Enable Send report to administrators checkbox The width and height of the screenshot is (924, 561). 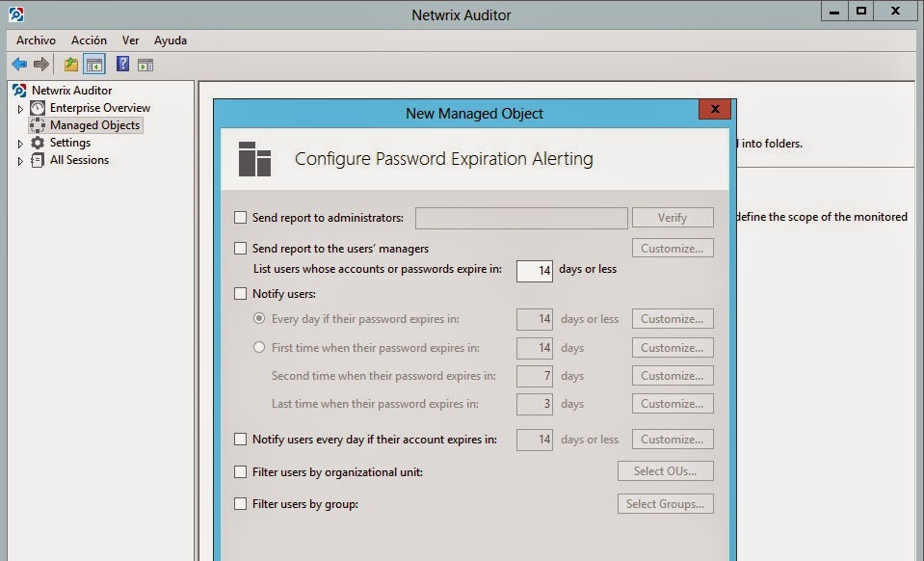(241, 218)
